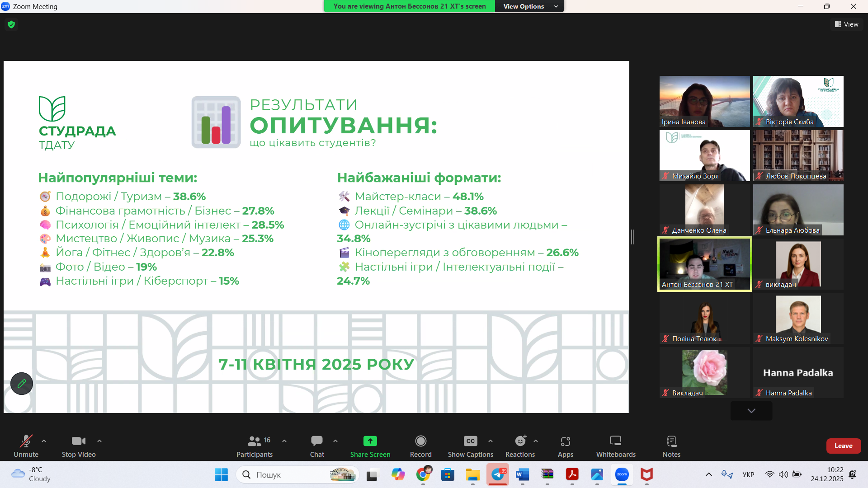Toggle Зеленая security check near top-left
Viewport: 868px width, 488px height.
[x=11, y=24]
